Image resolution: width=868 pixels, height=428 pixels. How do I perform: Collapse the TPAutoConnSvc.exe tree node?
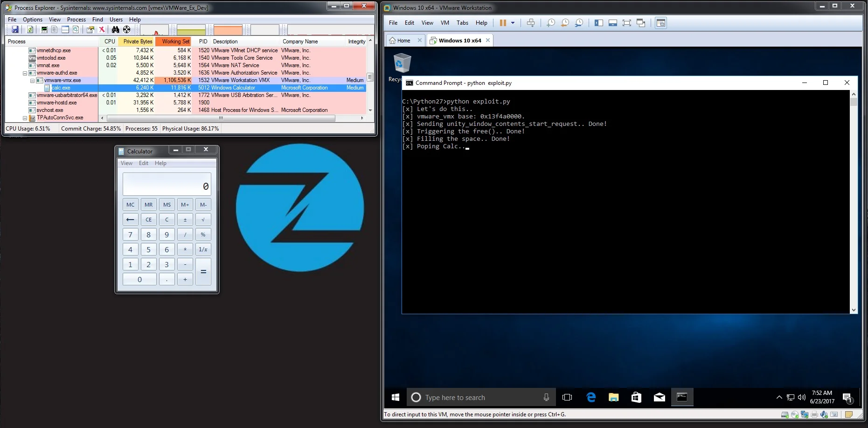coord(25,118)
